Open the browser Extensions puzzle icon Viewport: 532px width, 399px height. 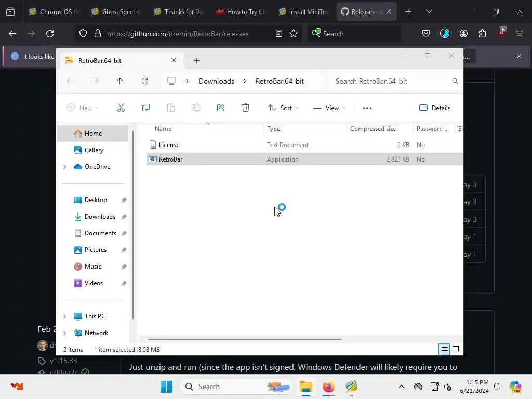482,33
